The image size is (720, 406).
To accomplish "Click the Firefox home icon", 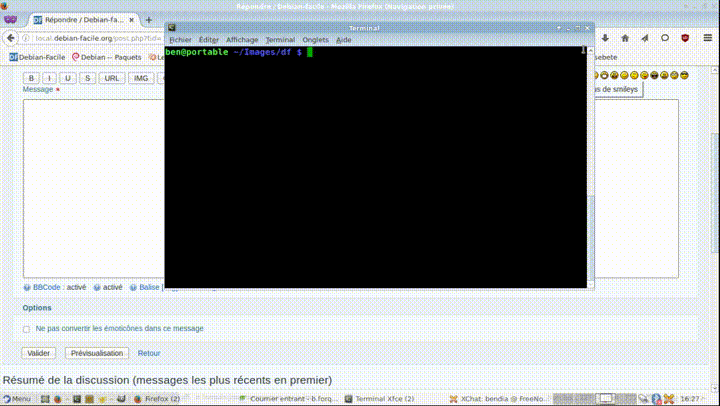I will click(x=625, y=38).
